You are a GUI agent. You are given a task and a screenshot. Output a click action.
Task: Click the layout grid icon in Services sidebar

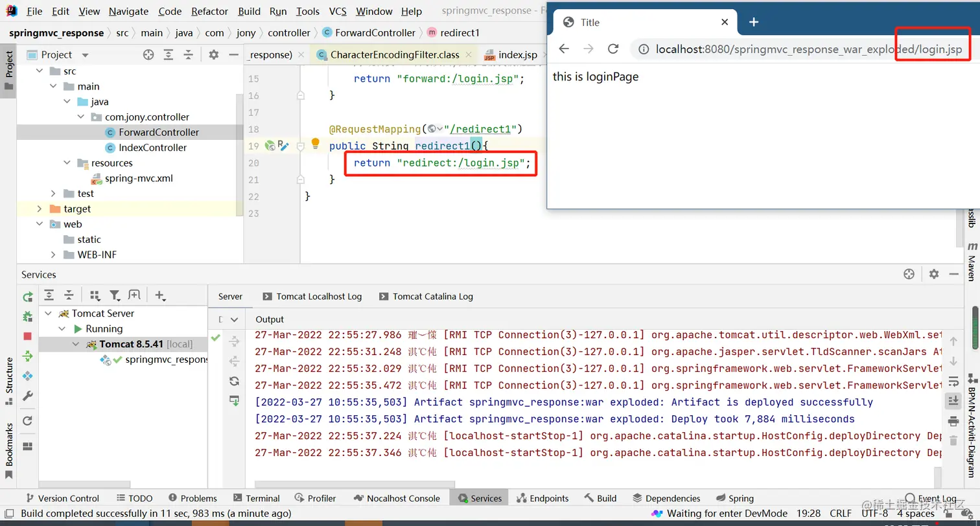click(x=28, y=446)
